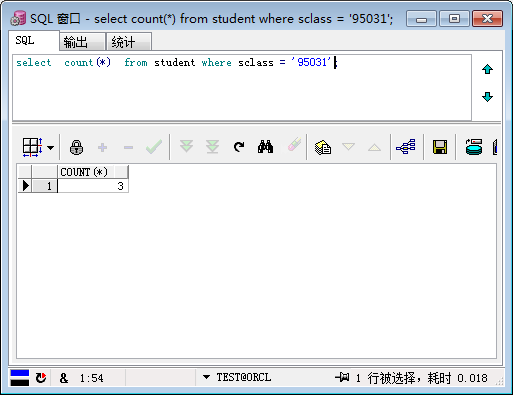Click the 'select' keyword in the editor

(34, 62)
